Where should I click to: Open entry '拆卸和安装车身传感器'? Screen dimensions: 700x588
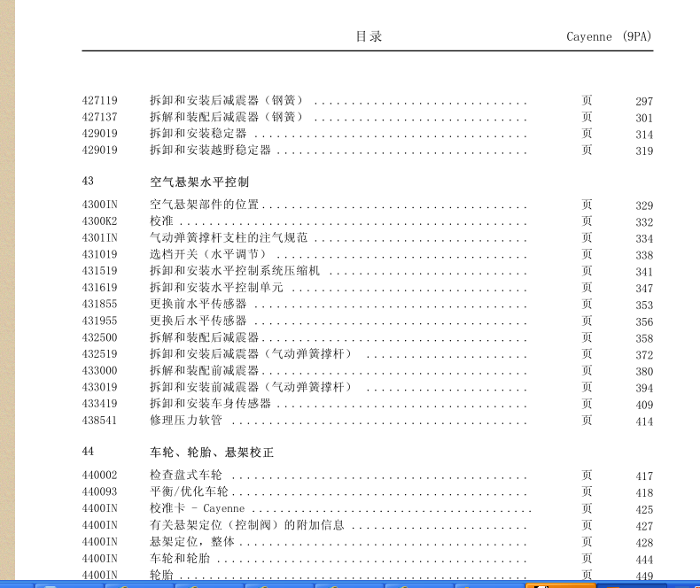(x=210, y=403)
